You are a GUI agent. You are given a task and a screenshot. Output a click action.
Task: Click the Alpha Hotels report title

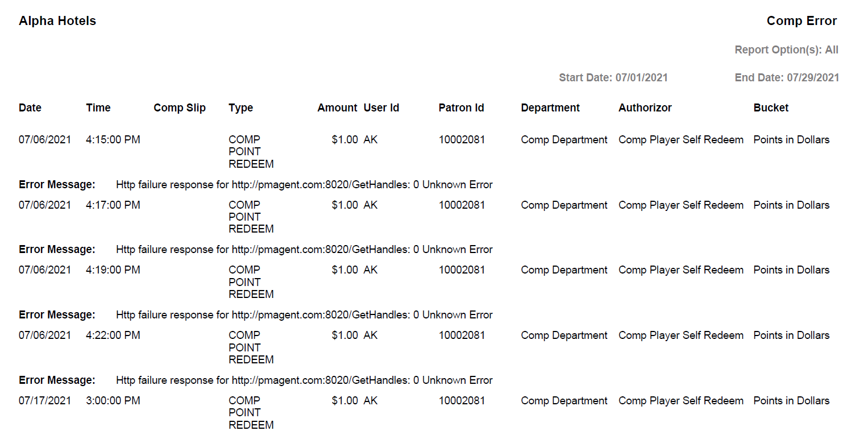coord(57,21)
